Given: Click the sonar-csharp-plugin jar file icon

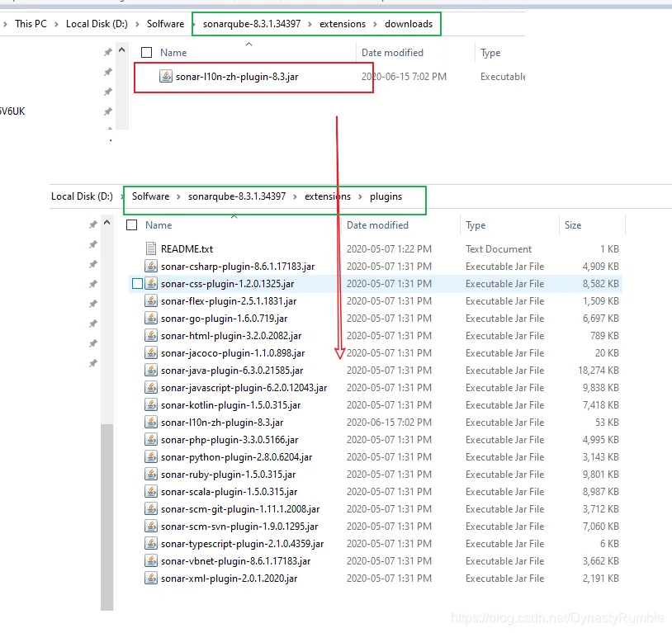Looking at the screenshot, I should (151, 266).
